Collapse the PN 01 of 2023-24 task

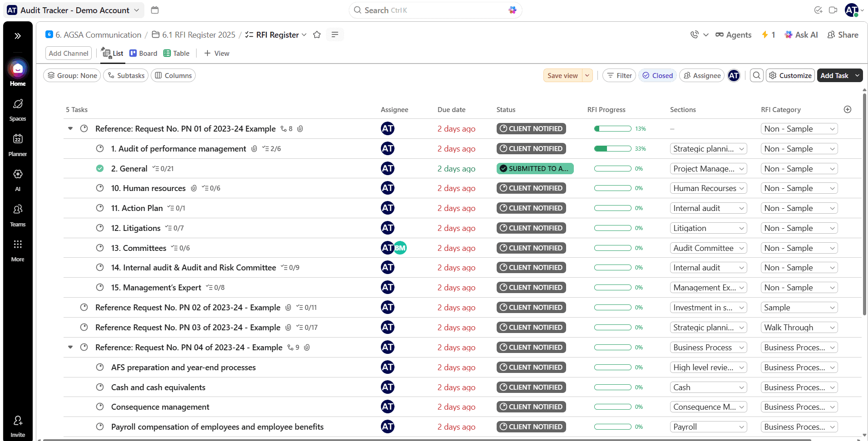pos(70,129)
